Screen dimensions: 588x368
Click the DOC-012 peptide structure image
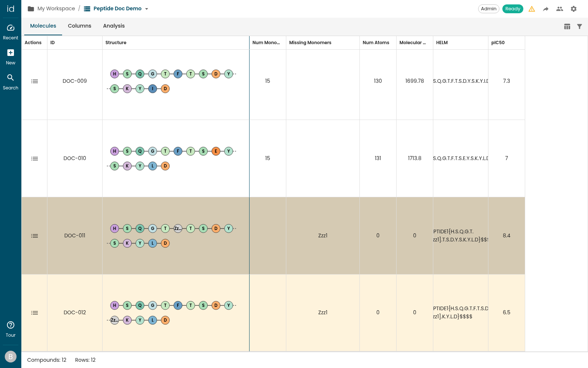[x=172, y=313]
